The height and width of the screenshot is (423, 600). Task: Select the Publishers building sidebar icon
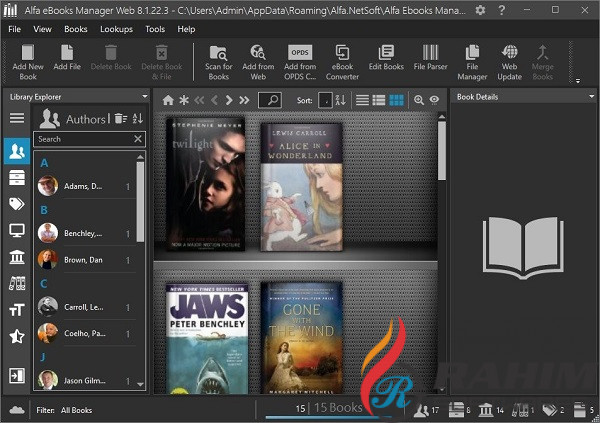click(x=17, y=257)
